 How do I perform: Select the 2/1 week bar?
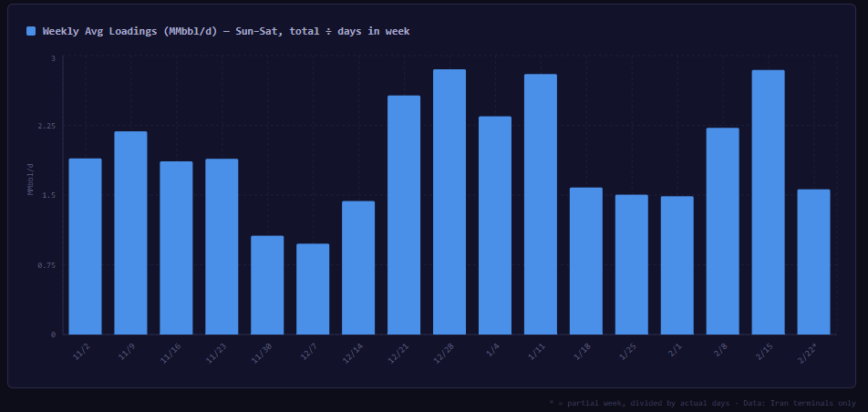[677, 265]
